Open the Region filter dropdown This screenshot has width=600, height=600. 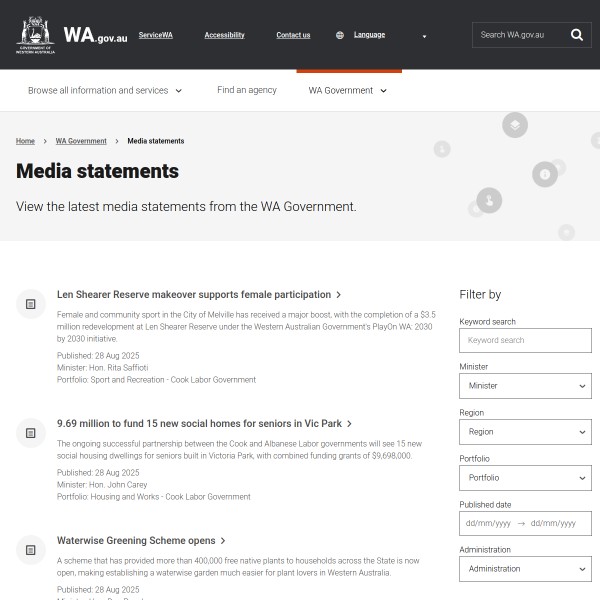(x=525, y=432)
